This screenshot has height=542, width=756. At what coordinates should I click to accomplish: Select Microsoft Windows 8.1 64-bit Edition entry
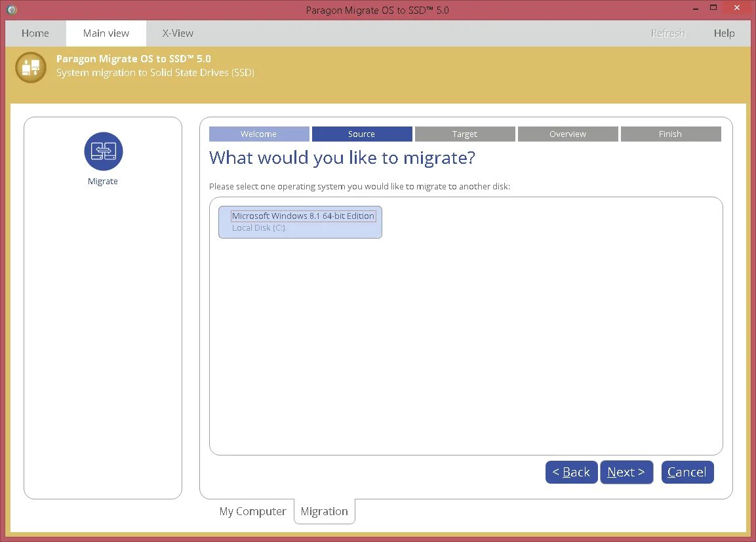pos(300,222)
